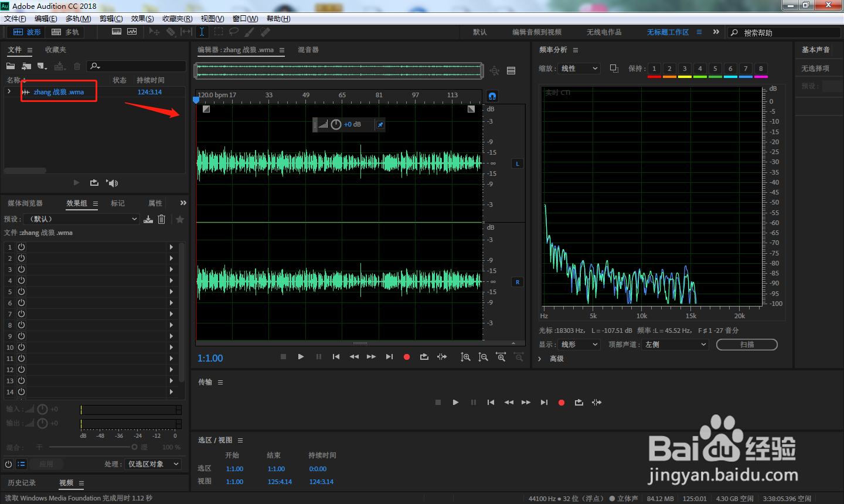Switch to Waveform (波形) editor view
844x504 pixels.
[27, 32]
